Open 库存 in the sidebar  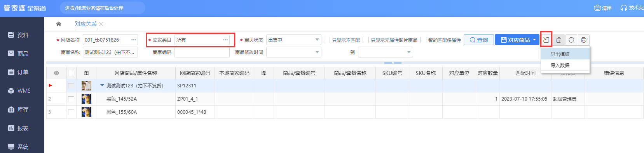[x=19, y=110]
